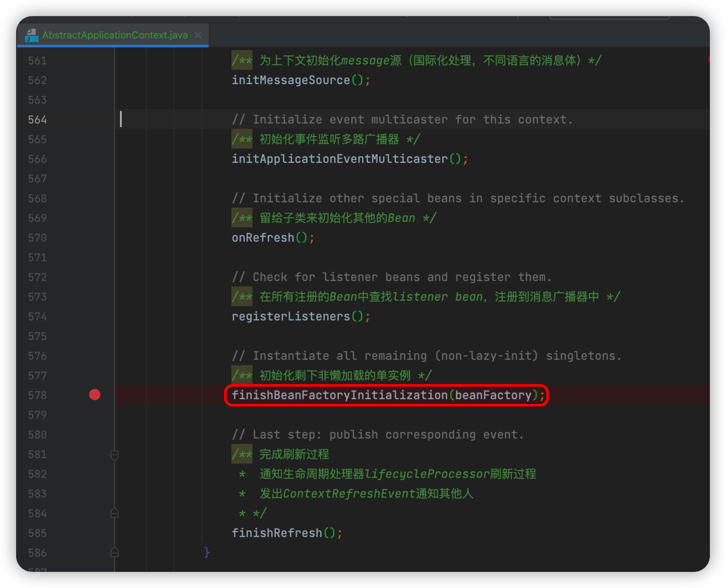Click the Chinese doc comment on line 561

416,60
